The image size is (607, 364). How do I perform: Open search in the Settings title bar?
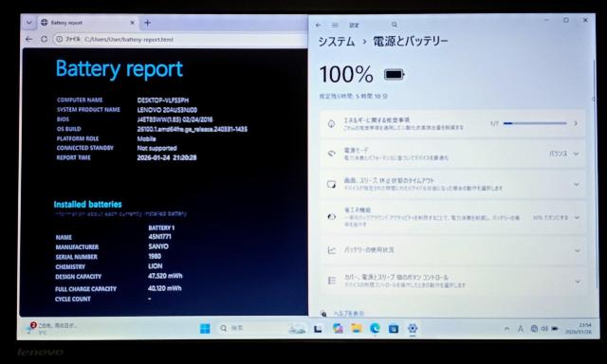tap(395, 25)
